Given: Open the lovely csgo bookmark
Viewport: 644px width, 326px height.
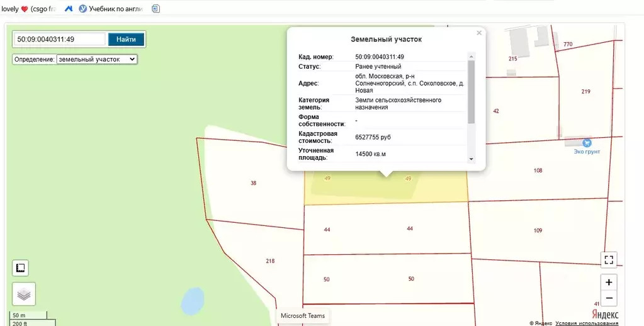Looking at the screenshot, I should 28,9.
